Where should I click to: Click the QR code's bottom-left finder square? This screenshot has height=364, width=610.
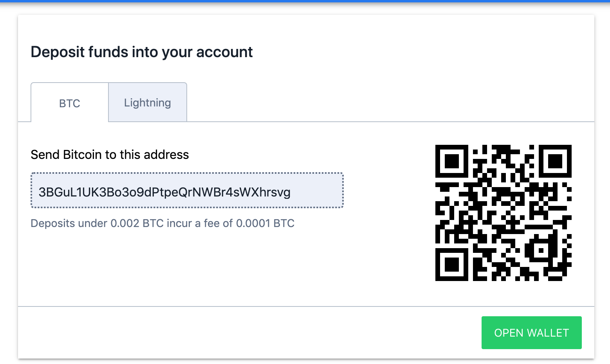(452, 265)
